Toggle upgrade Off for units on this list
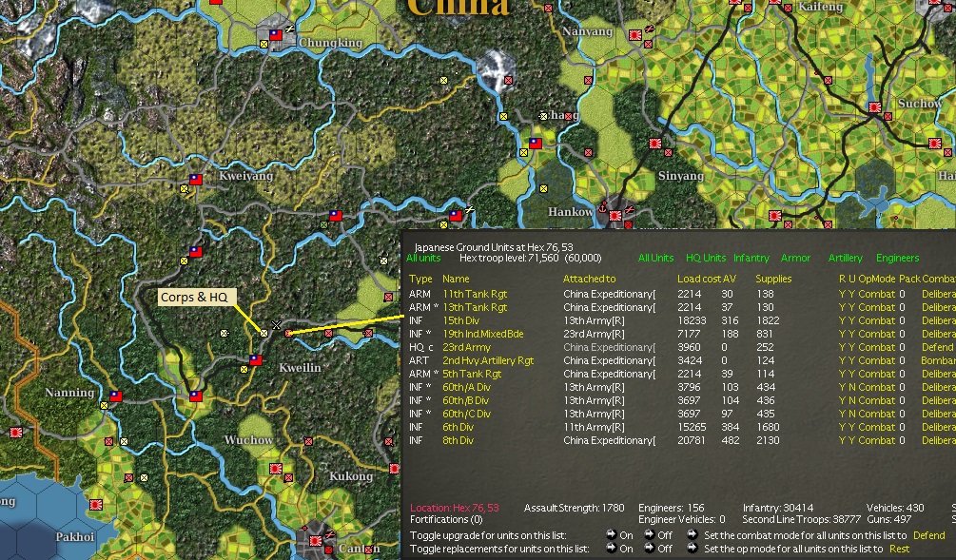Viewport: 956px width, 560px height. [654, 535]
